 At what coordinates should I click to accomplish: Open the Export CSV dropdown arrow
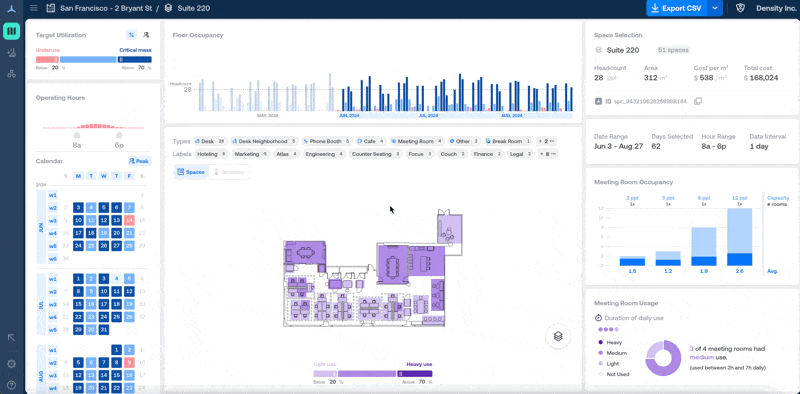(715, 8)
